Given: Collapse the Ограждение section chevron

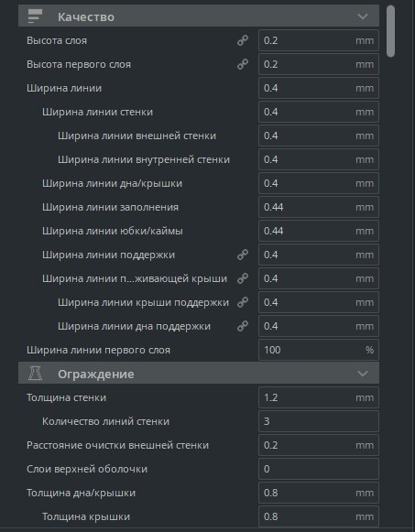Looking at the screenshot, I should click(x=363, y=374).
